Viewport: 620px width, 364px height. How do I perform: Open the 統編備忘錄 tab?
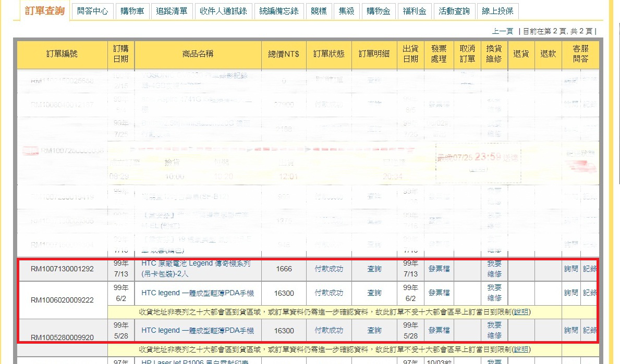click(x=279, y=11)
